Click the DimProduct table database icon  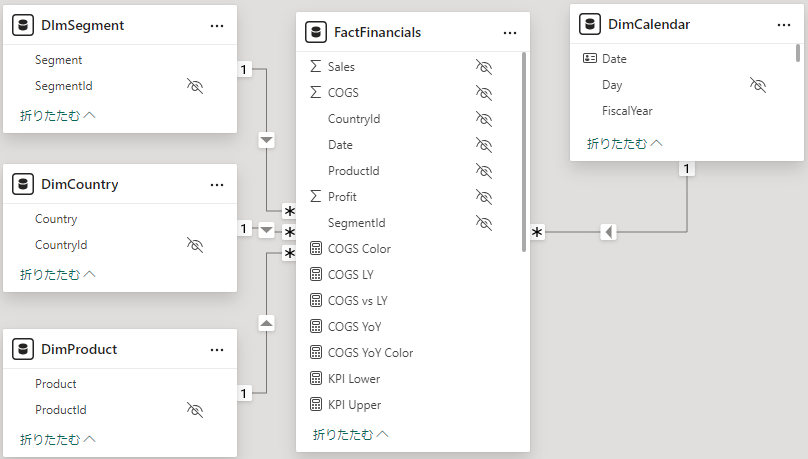coord(23,349)
